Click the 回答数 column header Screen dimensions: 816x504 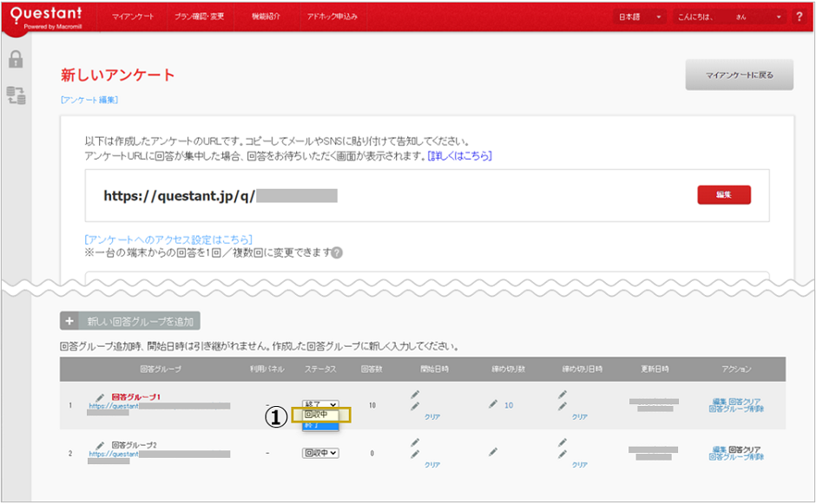372,369
